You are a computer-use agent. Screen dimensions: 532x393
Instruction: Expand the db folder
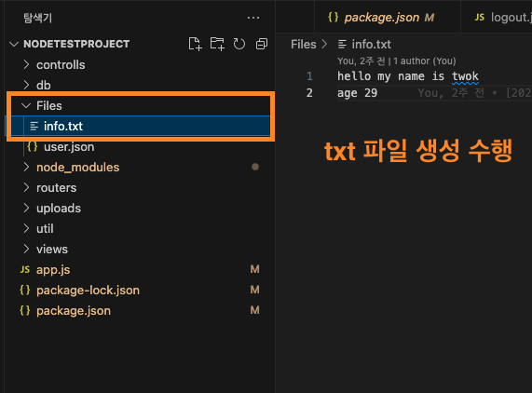point(26,85)
